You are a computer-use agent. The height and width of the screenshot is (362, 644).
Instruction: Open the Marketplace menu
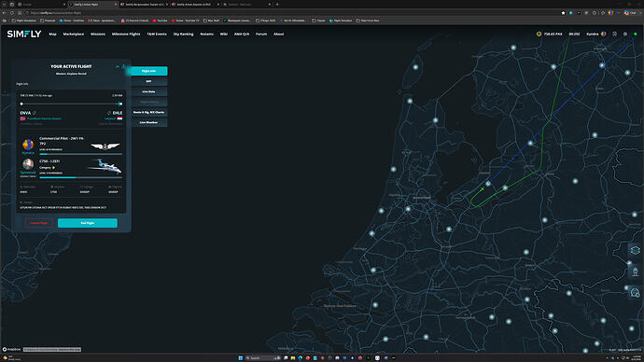(x=74, y=35)
